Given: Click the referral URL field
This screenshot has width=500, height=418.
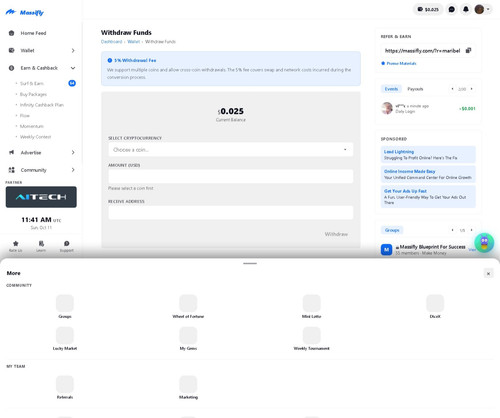Looking at the screenshot, I should click(x=423, y=51).
